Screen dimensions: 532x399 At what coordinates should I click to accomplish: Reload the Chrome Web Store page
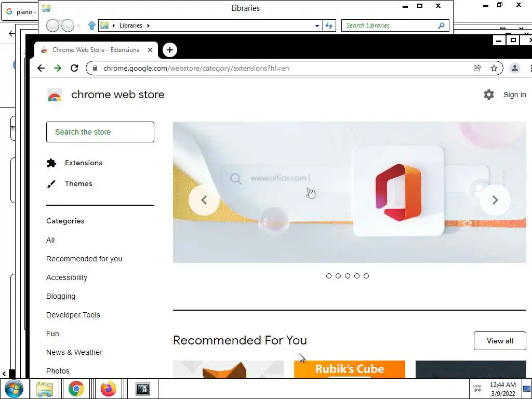pyautogui.click(x=74, y=68)
